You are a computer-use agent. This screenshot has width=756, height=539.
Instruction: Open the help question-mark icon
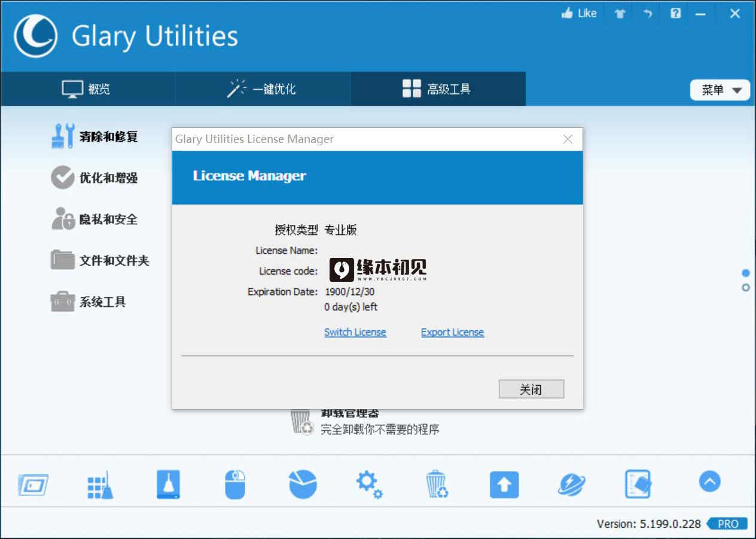(x=675, y=13)
